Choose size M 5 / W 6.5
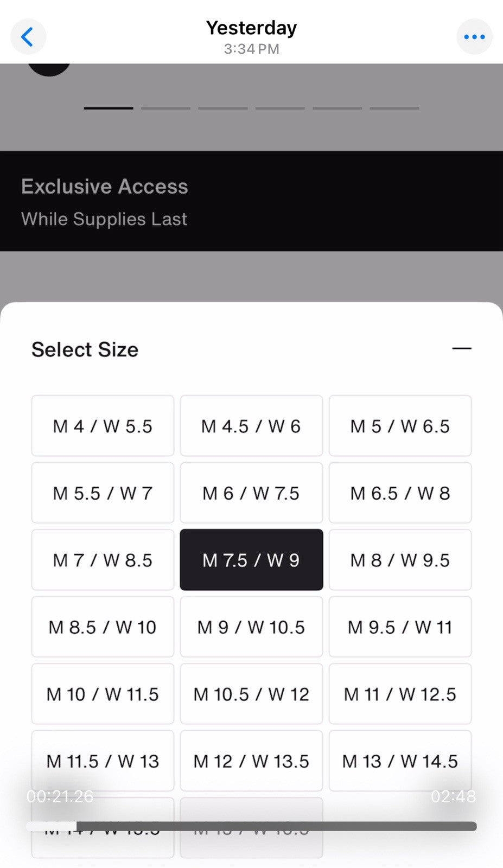 click(400, 426)
